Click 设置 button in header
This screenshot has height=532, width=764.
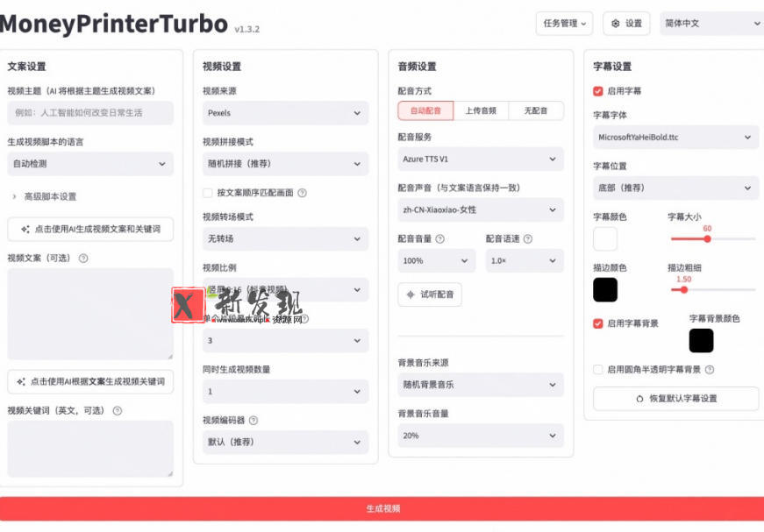(626, 24)
